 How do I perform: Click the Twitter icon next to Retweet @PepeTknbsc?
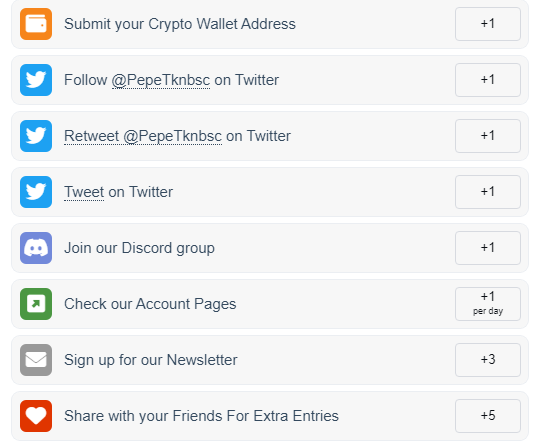pyautogui.click(x=36, y=136)
